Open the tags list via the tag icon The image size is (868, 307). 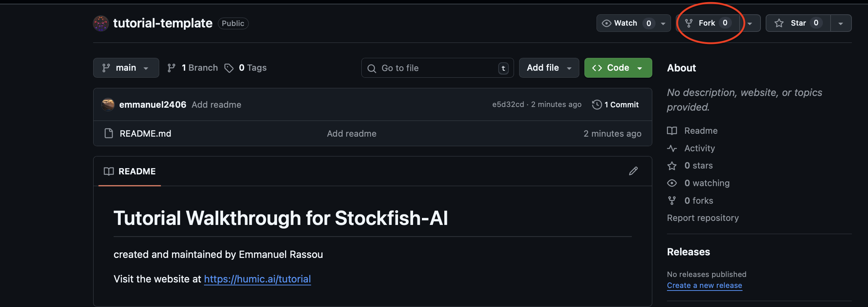229,68
